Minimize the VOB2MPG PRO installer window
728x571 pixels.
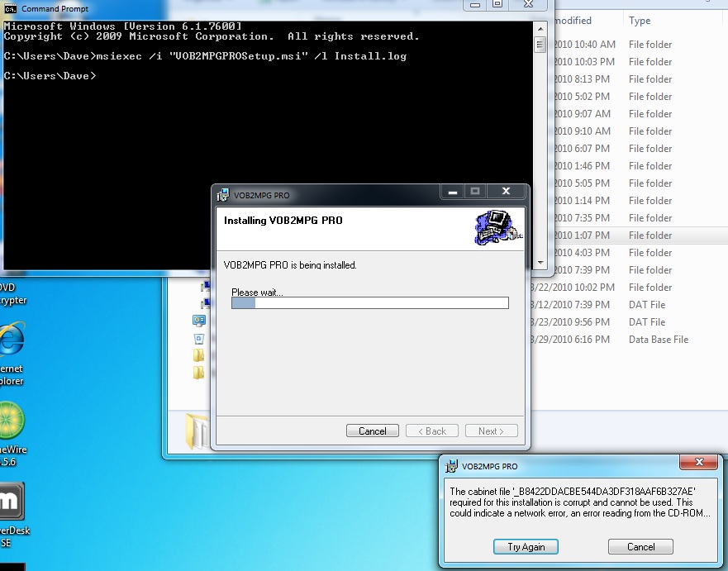pyautogui.click(x=453, y=191)
